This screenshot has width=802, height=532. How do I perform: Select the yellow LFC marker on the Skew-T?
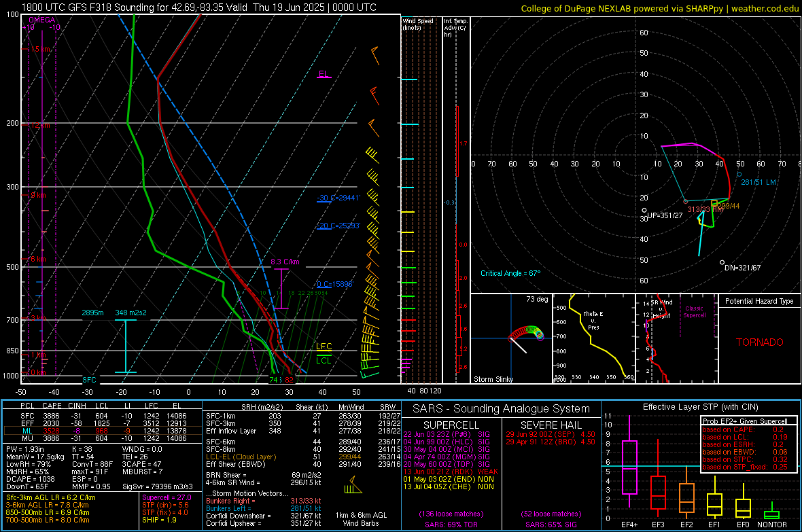tap(324, 347)
